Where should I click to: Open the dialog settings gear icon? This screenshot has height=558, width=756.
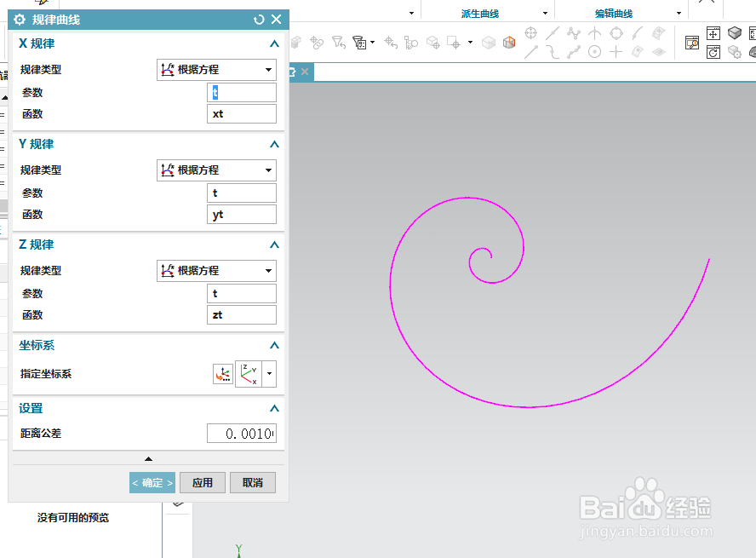(20, 20)
